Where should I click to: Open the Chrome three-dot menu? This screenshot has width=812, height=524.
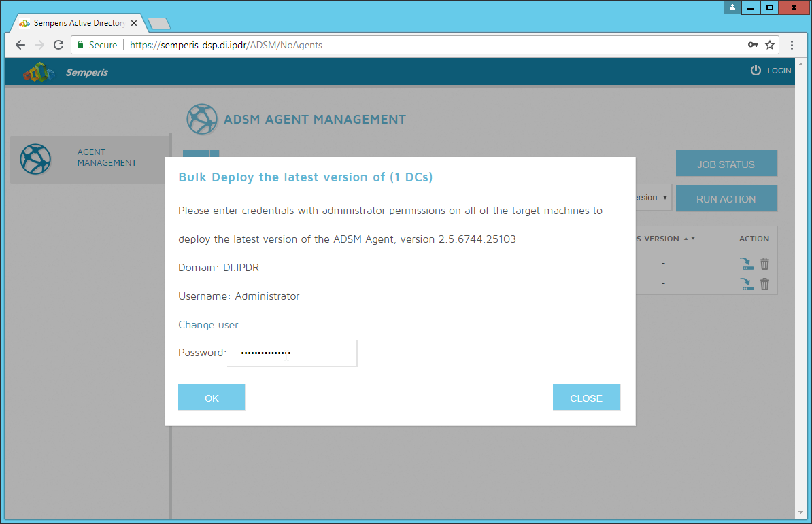792,45
